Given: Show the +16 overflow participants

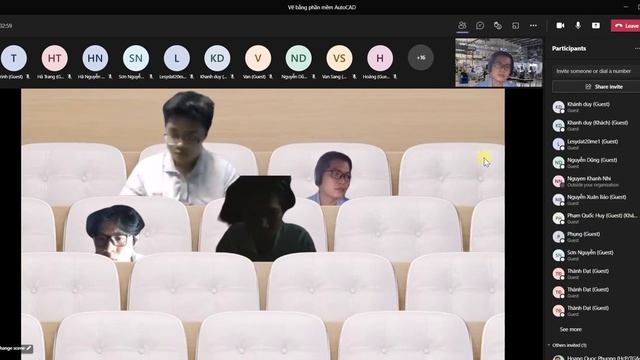Looking at the screenshot, I should click(x=420, y=58).
